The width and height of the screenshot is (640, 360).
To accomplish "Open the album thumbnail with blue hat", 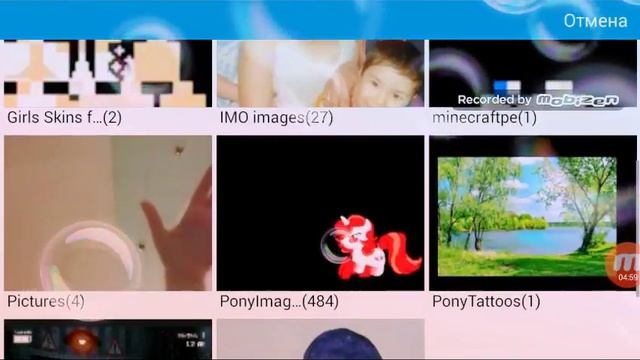I will [320, 339].
